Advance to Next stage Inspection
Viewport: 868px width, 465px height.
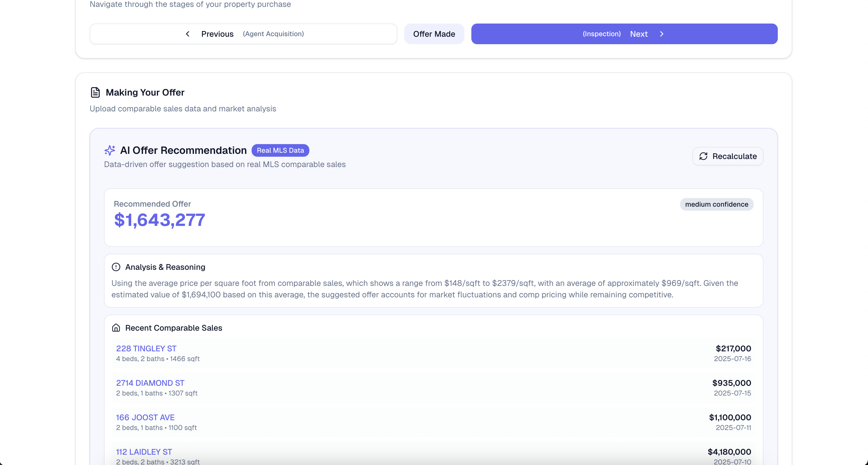tap(624, 34)
